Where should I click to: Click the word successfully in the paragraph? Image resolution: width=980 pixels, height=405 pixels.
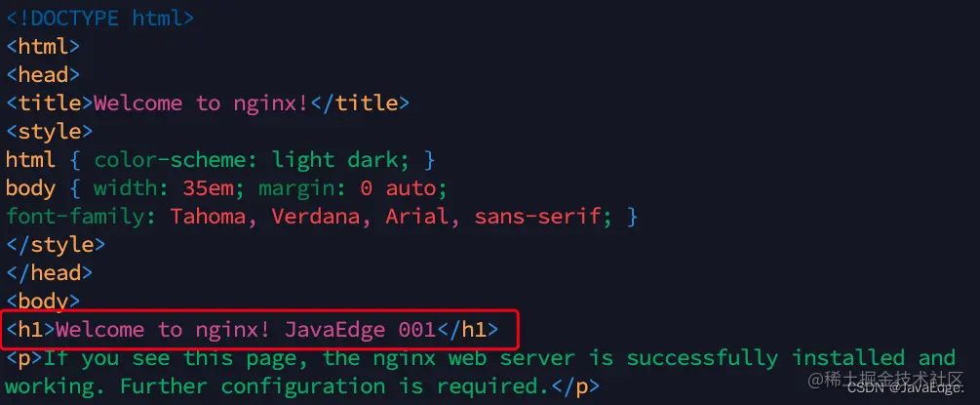[702, 358]
